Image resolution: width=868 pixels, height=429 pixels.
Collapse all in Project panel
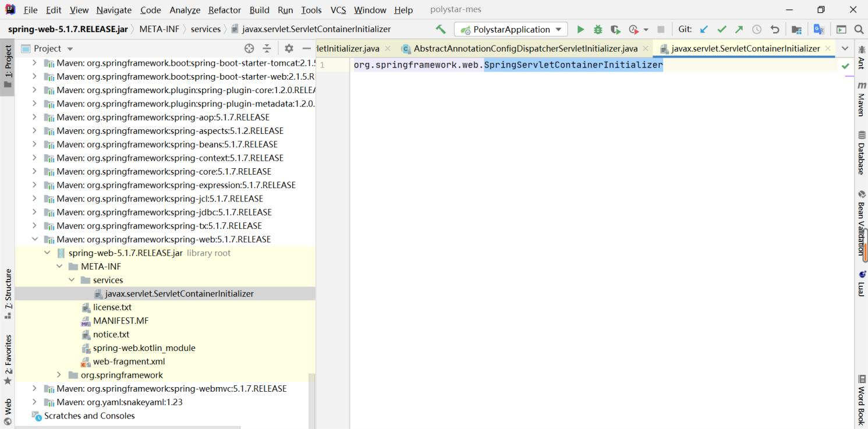point(267,48)
